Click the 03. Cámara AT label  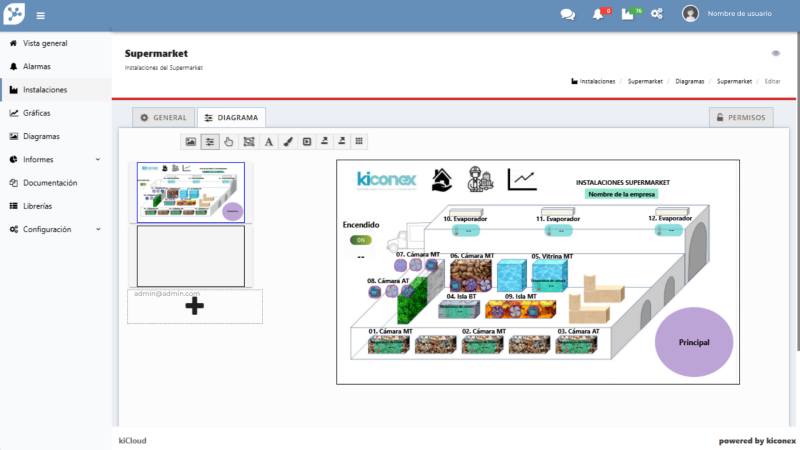[x=578, y=331]
